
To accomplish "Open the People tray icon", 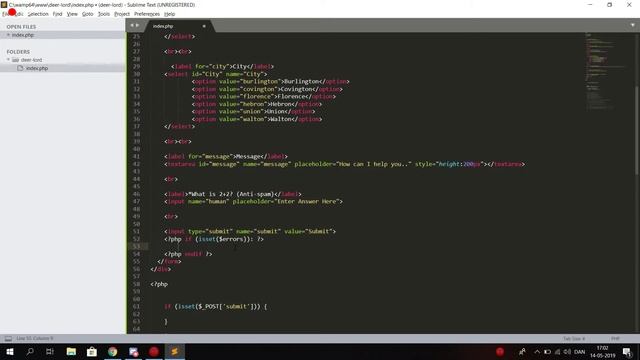I will 522,351.
